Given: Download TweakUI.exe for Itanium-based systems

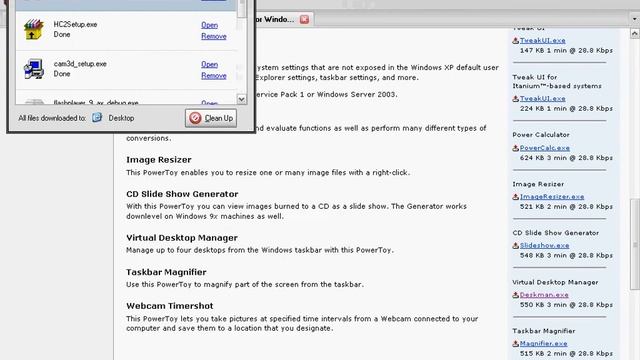Looking at the screenshot, I should [542, 98].
